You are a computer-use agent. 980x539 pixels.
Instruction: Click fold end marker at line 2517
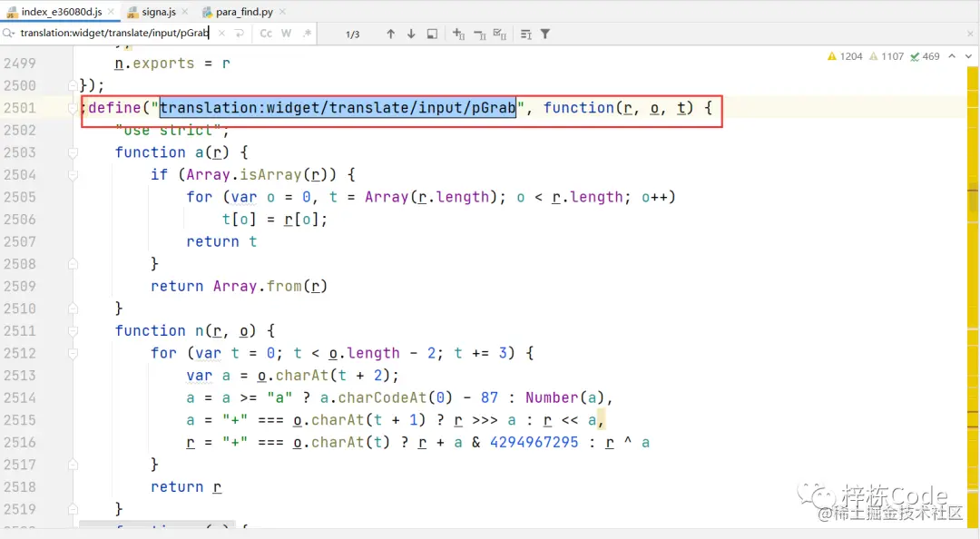click(x=73, y=465)
